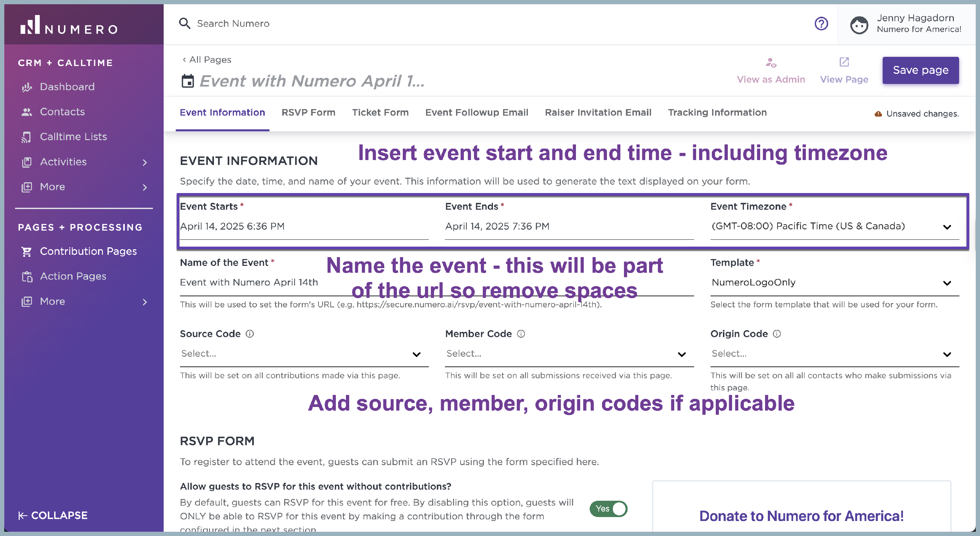This screenshot has width=980, height=536.
Task: Click the Jenny Hagadorn account name
Action: (915, 18)
